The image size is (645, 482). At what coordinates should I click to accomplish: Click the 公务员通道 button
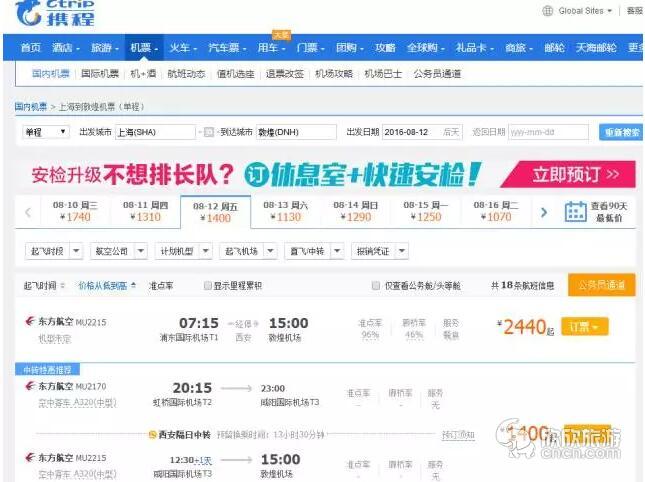point(601,286)
